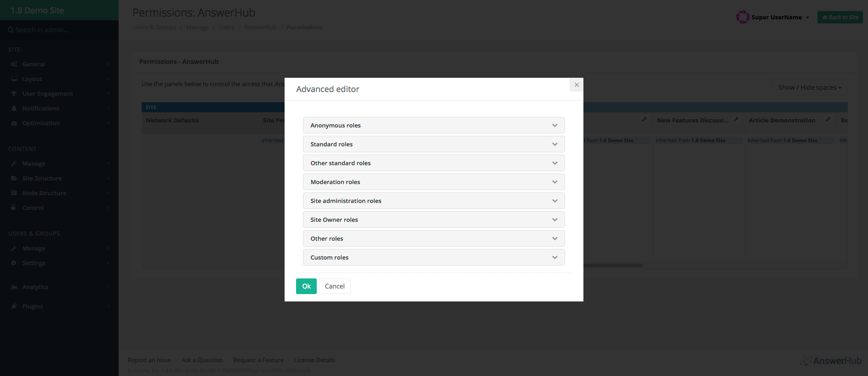The width and height of the screenshot is (868, 376).
Task: Open the Report an Issue footer link
Action: (x=149, y=360)
